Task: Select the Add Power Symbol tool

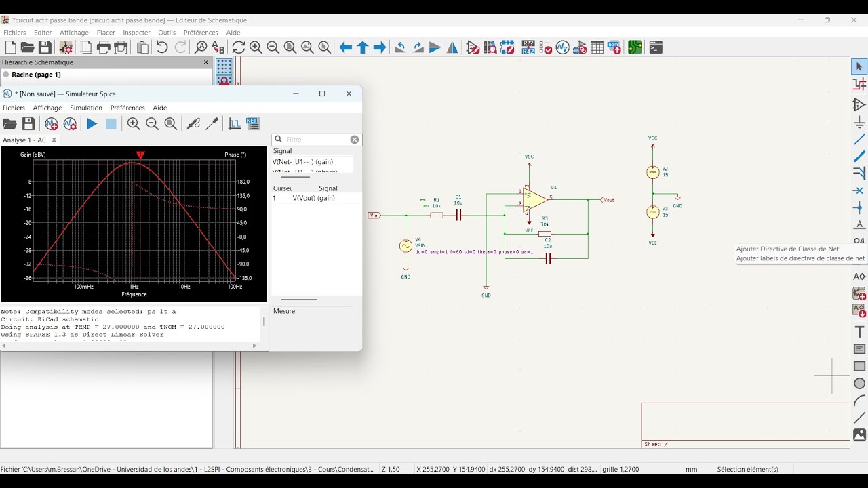Action: (859, 123)
